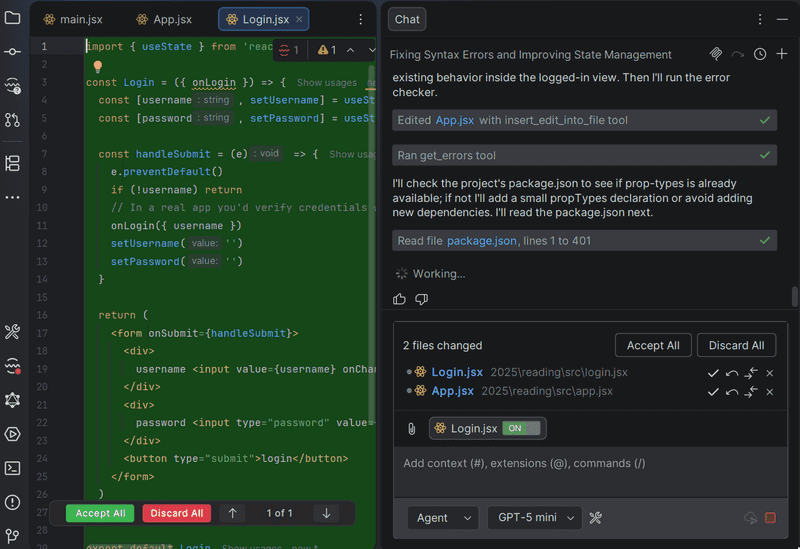
Task: Open the Structure tool window
Action: (12, 163)
